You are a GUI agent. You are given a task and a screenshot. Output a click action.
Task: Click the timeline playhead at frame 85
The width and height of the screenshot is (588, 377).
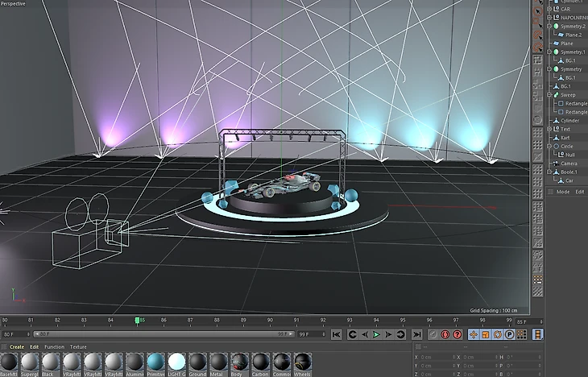click(x=138, y=321)
